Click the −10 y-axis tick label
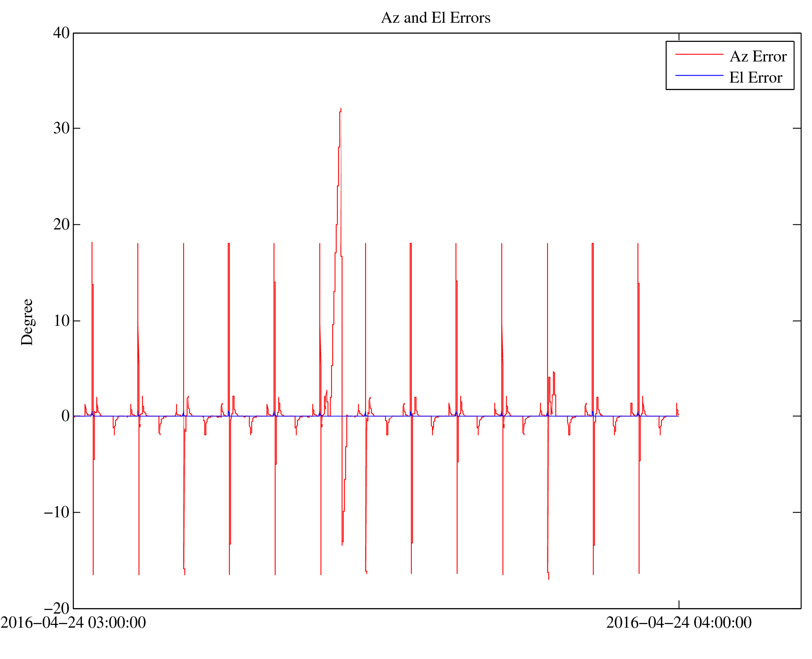This screenshot has width=812, height=659. [57, 512]
